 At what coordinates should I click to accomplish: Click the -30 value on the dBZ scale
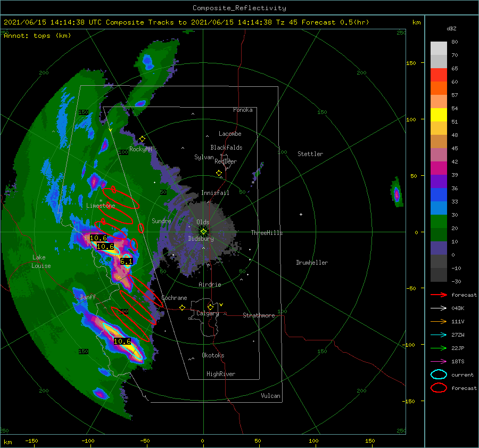456,281
